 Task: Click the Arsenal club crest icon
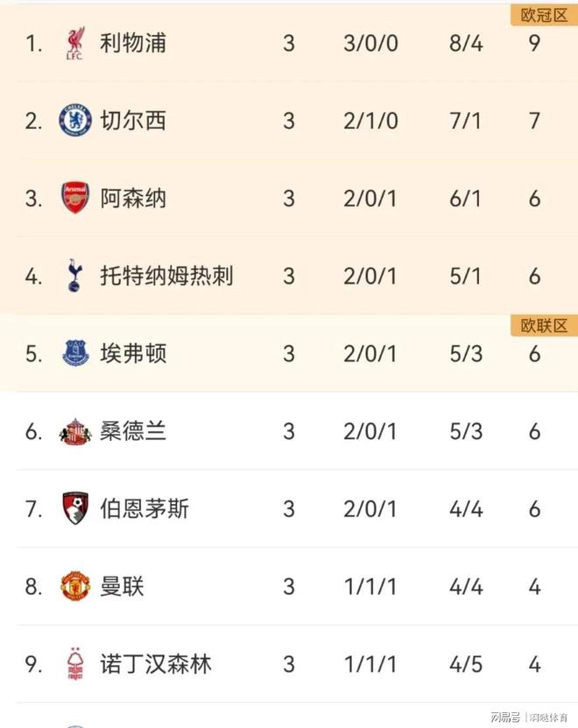click(x=74, y=198)
